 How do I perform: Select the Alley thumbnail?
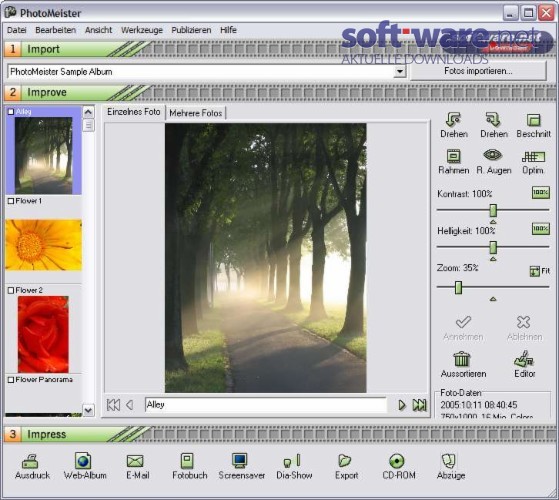(44, 156)
